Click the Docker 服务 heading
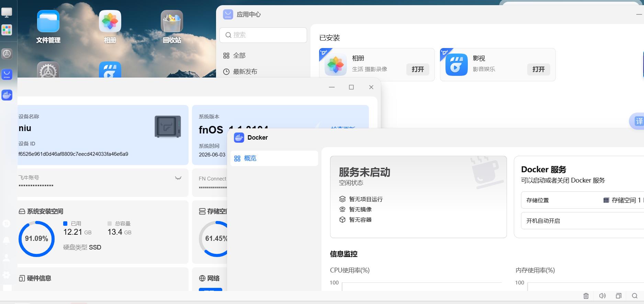This screenshot has height=304, width=644. 544,169
